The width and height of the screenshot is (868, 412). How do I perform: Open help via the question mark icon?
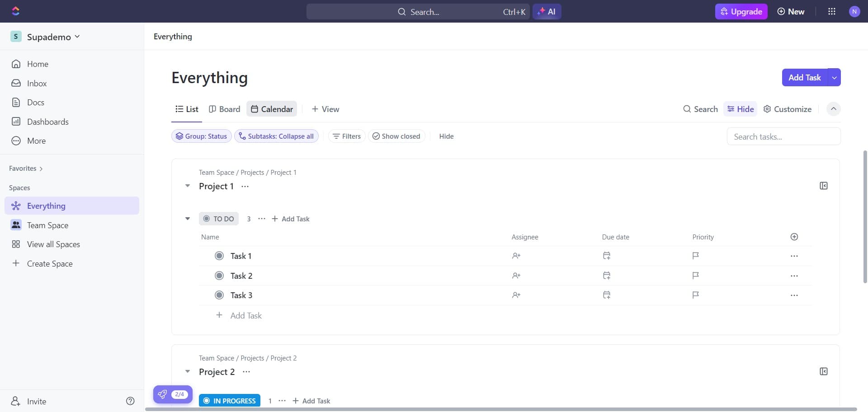click(130, 401)
